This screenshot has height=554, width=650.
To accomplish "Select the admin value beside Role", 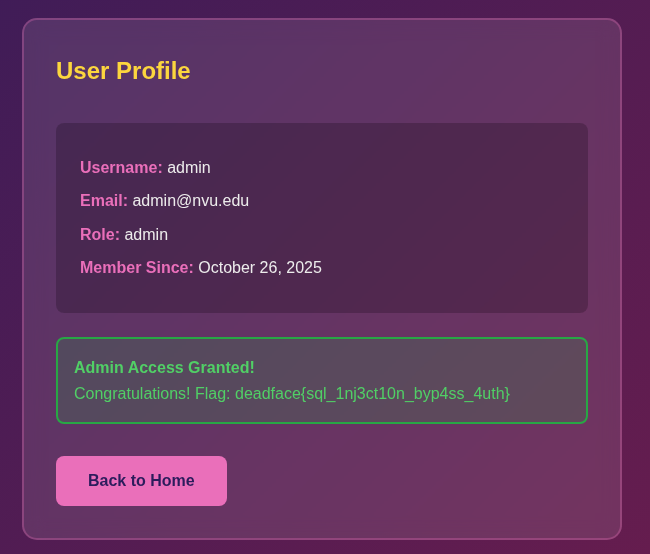I will [x=146, y=235].
